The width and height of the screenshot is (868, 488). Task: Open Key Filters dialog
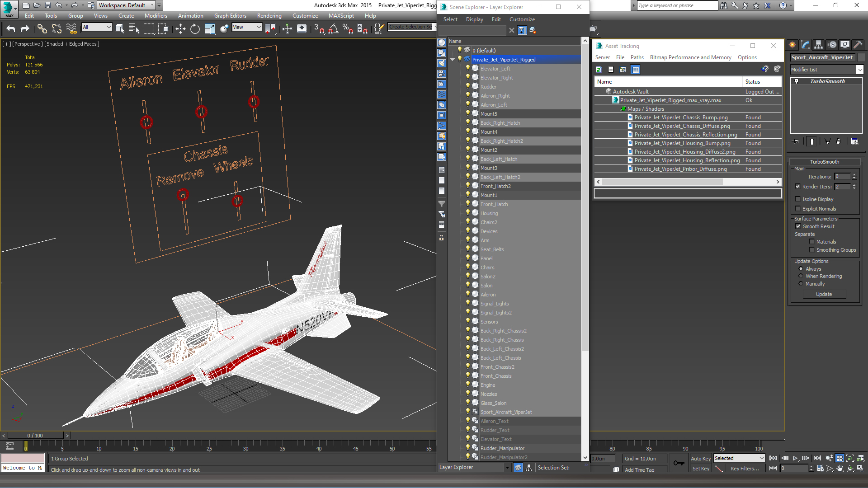[745, 469]
